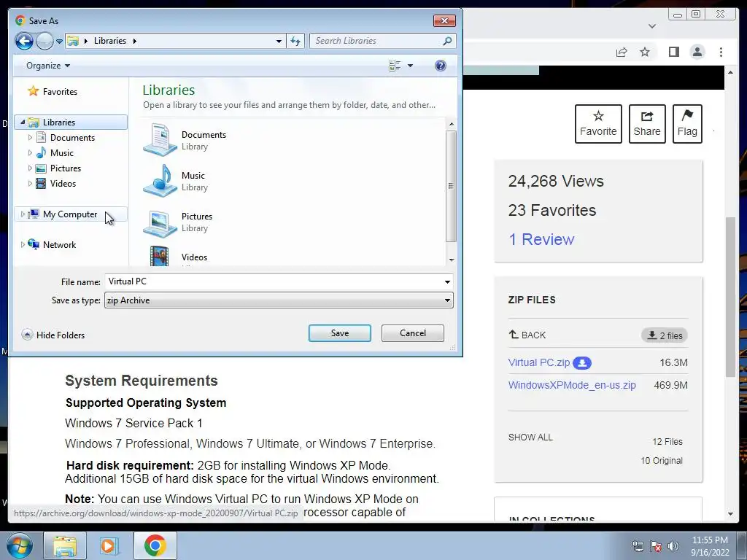Click the Flag button on archive page
The width and height of the screenshot is (747, 560).
[x=687, y=124]
